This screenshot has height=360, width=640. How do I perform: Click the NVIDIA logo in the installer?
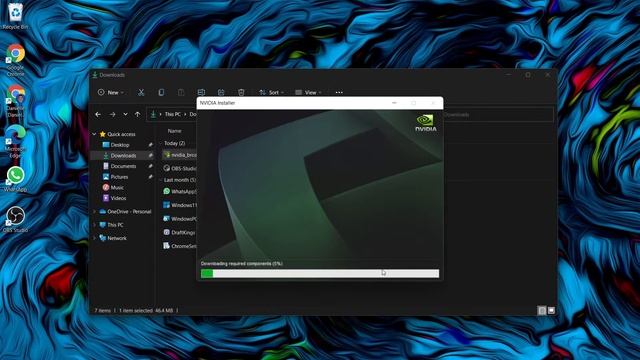[x=426, y=123]
